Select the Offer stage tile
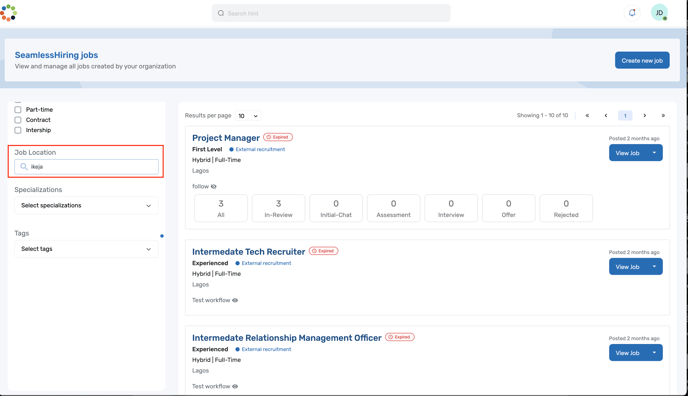 (x=509, y=208)
